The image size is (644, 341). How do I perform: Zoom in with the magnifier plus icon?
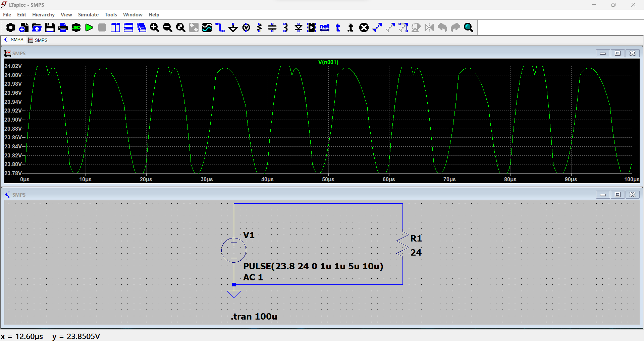155,27
